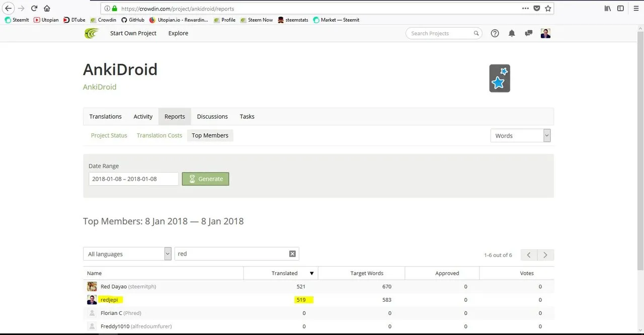The image size is (644, 335).
Task: Click member search field containing red
Action: 236,254
